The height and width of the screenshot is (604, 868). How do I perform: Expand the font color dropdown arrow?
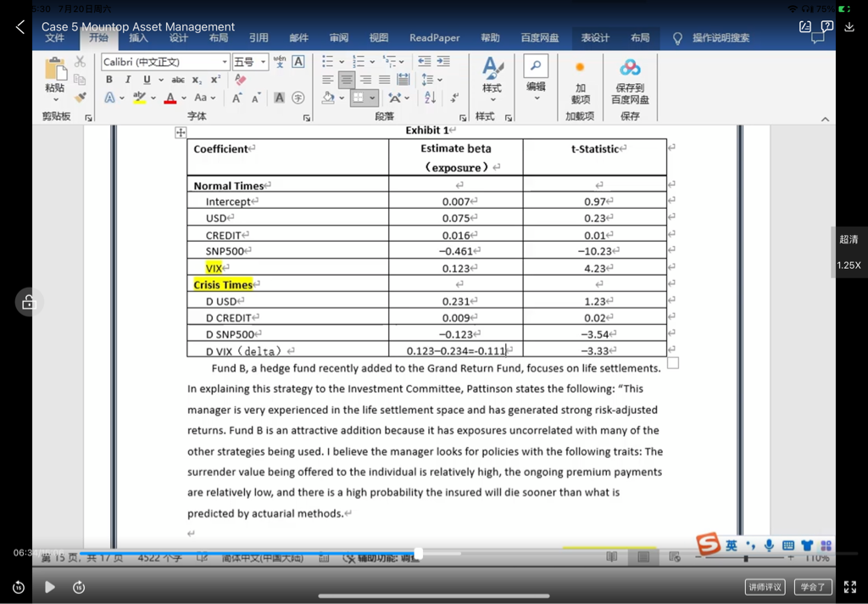click(x=184, y=98)
